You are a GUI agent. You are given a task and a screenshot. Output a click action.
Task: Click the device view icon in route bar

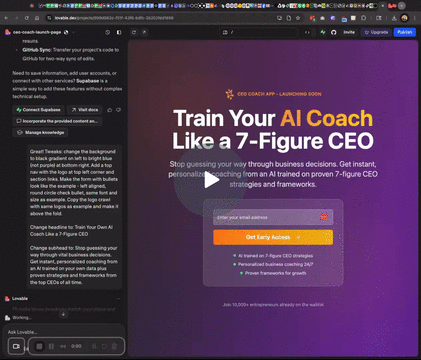tap(225, 32)
